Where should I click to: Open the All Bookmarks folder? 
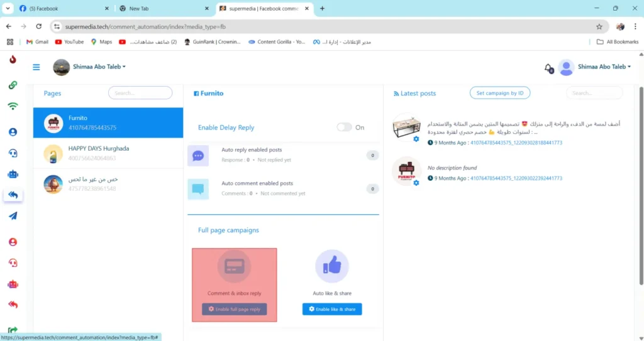coord(618,42)
